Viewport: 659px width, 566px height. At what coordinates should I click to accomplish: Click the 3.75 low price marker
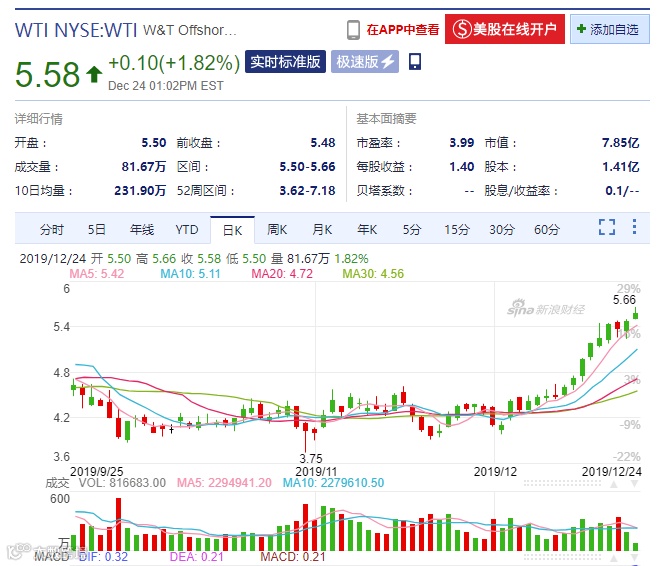pyautogui.click(x=311, y=458)
